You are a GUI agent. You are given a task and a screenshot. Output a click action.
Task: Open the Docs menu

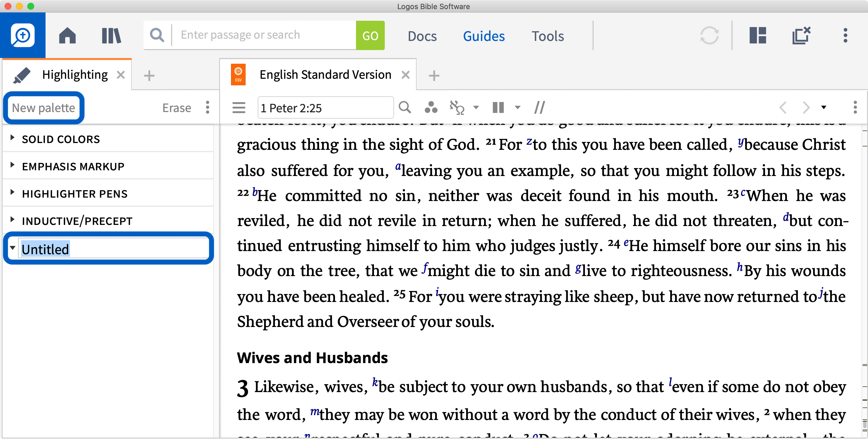click(422, 36)
